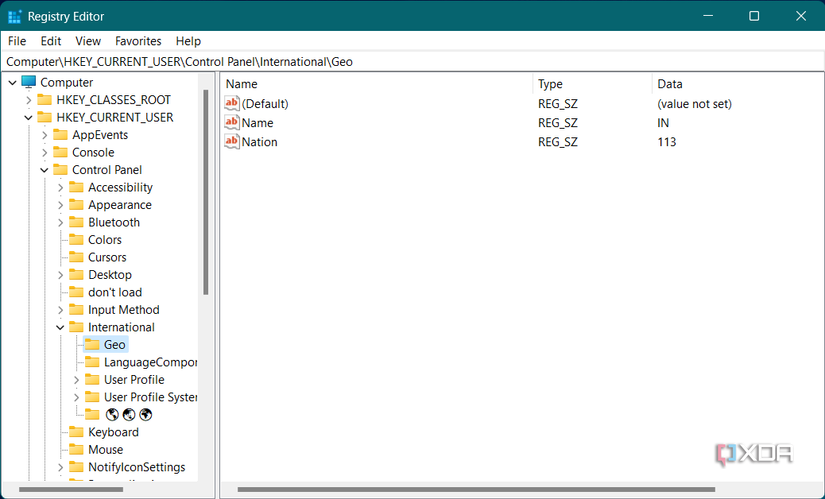The height and width of the screenshot is (499, 825).
Task: Click the tree pane vertical scrollbar thumb
Action: click(206, 190)
